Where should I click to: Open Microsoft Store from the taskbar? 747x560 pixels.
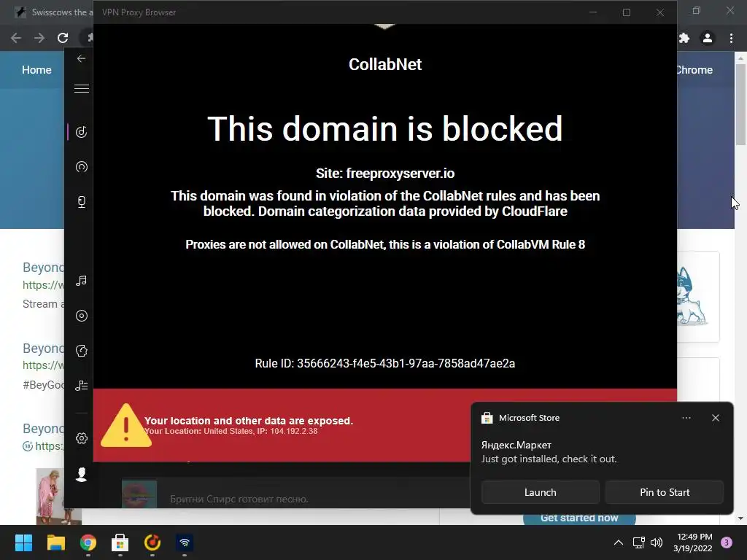[x=120, y=542]
